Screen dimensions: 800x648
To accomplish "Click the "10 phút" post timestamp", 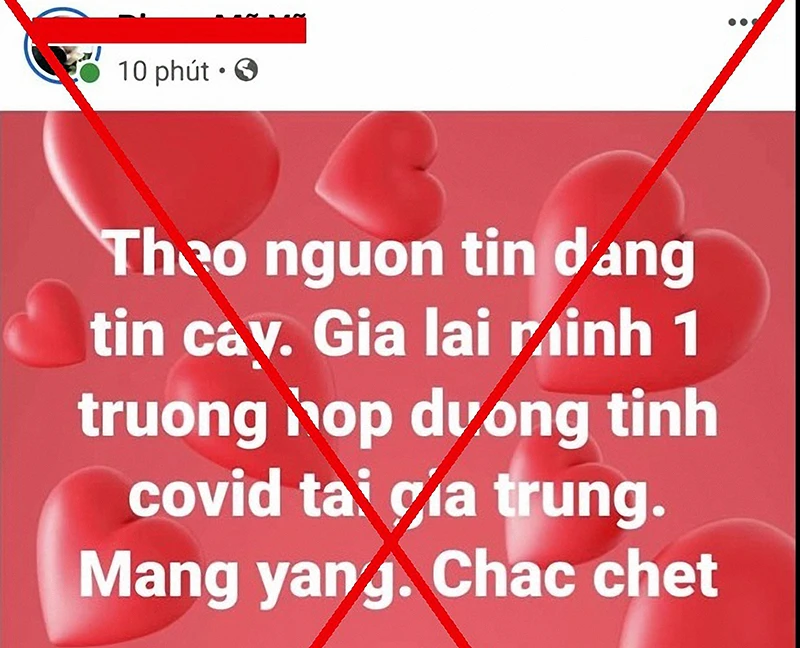I will pos(163,70).
